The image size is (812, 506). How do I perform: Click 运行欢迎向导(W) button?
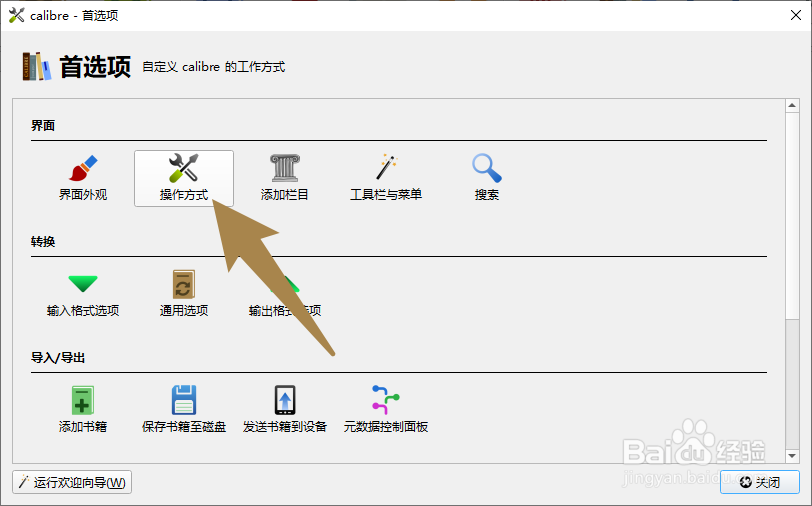tap(72, 482)
